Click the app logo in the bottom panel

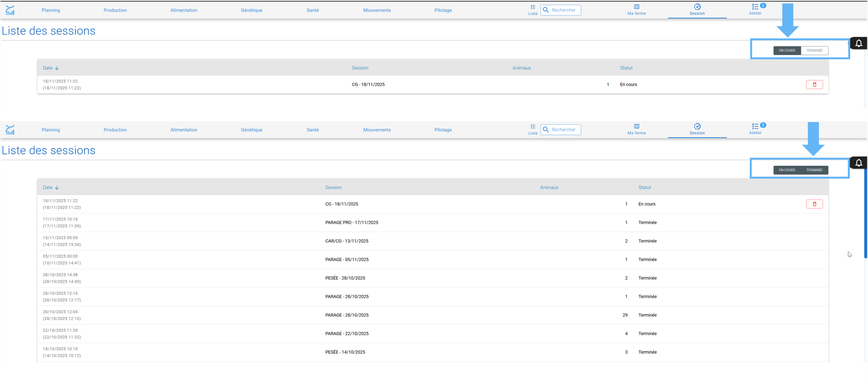tap(10, 130)
